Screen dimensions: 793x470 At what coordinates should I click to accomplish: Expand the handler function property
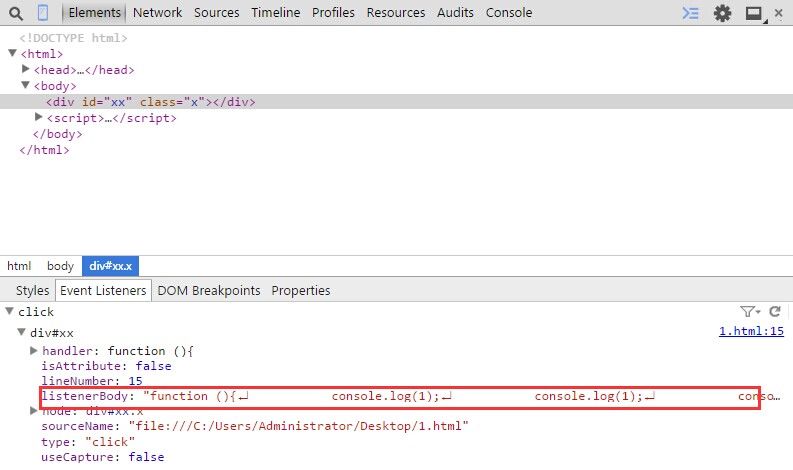(34, 350)
